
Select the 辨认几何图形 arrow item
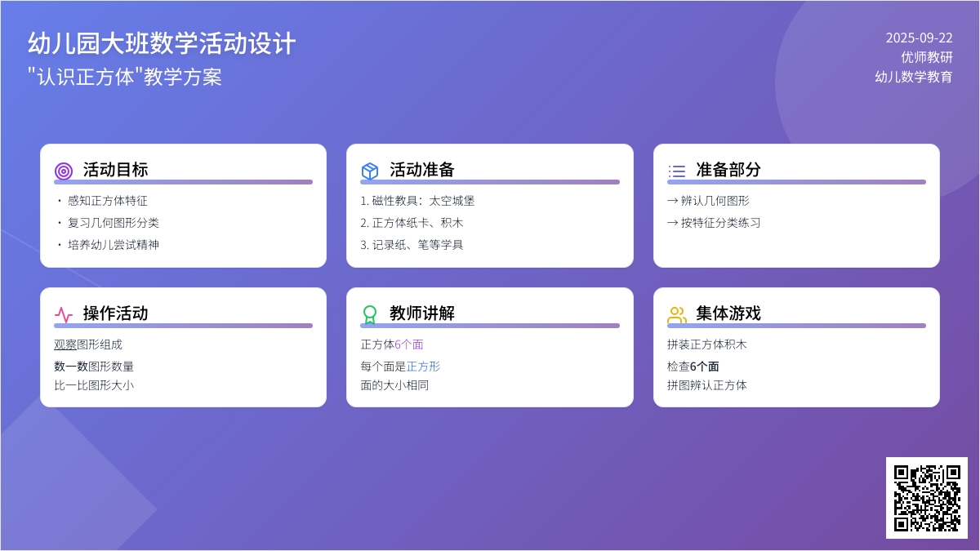pyautogui.click(x=708, y=201)
